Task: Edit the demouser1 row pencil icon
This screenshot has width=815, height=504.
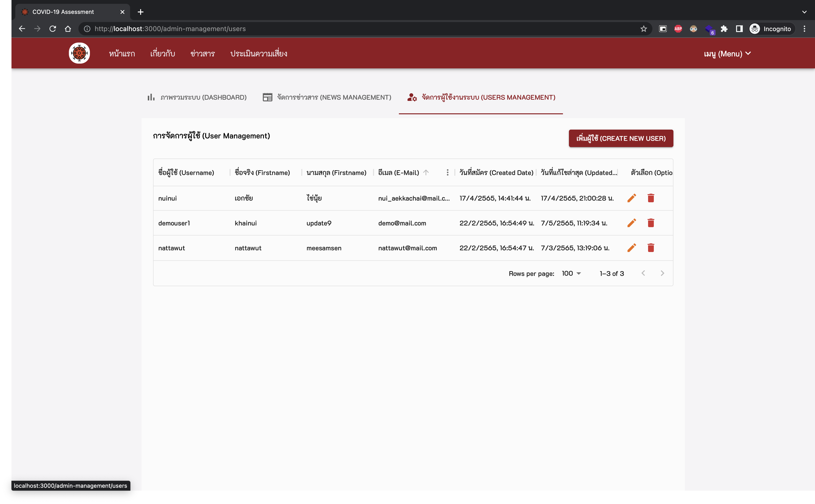Action: [x=631, y=223]
